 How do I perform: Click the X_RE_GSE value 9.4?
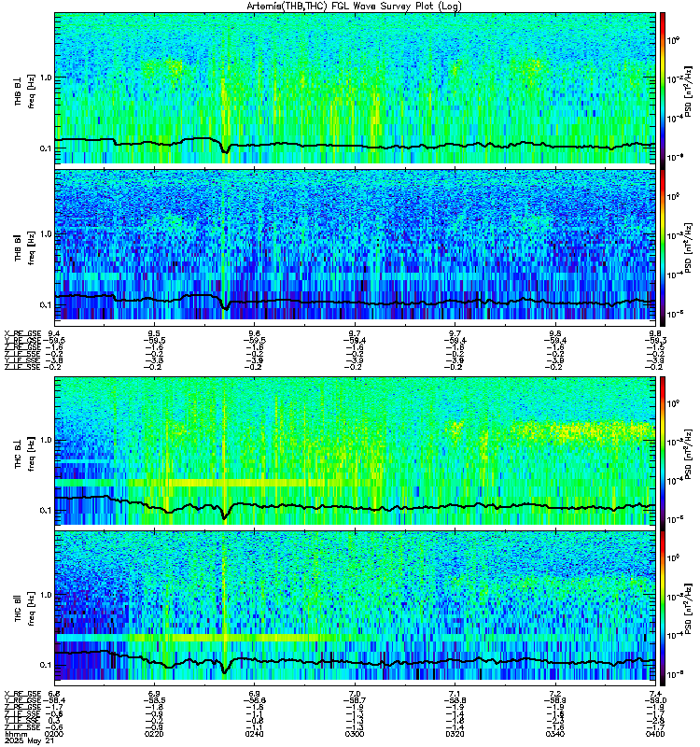54,333
